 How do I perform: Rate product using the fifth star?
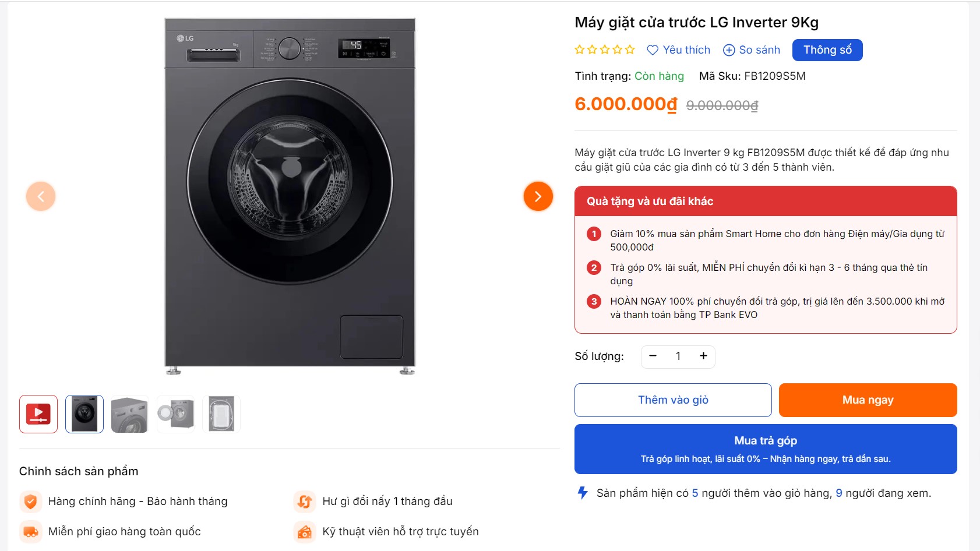point(630,50)
